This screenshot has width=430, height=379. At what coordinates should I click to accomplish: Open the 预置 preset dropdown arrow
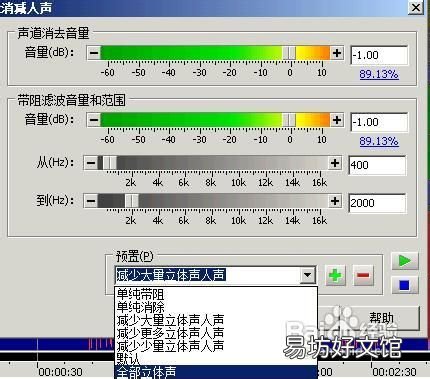coord(308,276)
